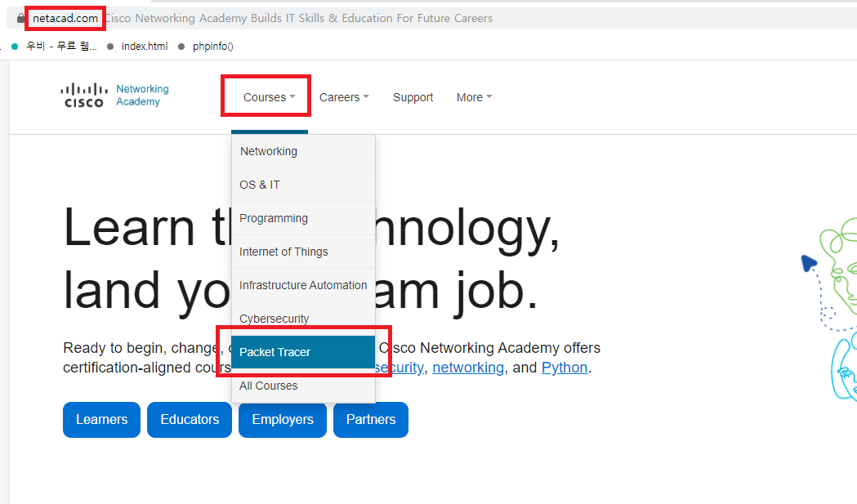Open the phpinfo() bookmark
This screenshot has height=504, width=857.
point(206,47)
